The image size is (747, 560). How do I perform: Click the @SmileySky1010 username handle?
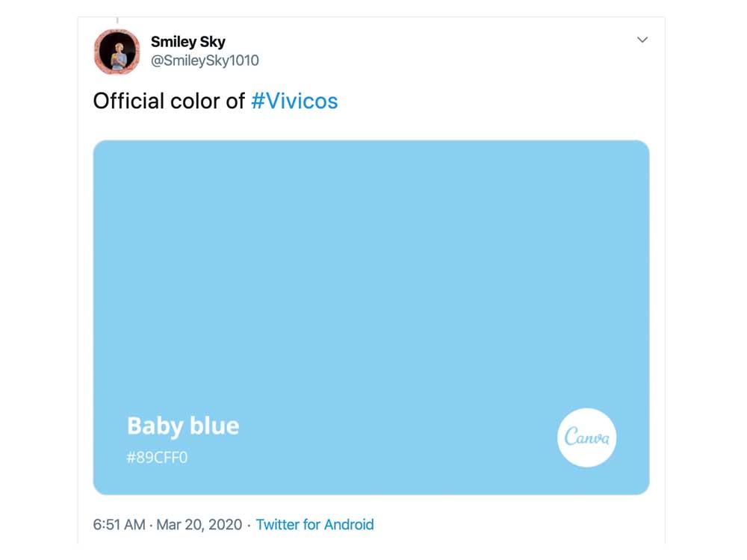point(203,60)
